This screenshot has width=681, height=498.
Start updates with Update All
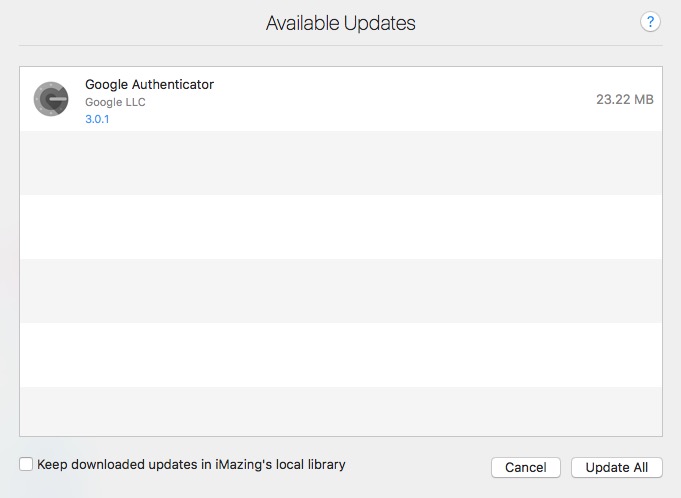pos(616,467)
